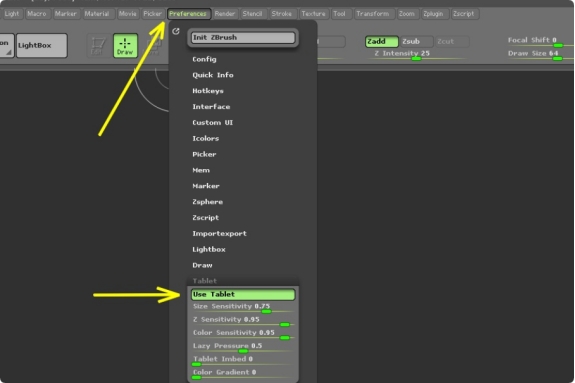This screenshot has height=383, width=575.
Task: Expand the Zsphere section
Action: tap(208, 201)
